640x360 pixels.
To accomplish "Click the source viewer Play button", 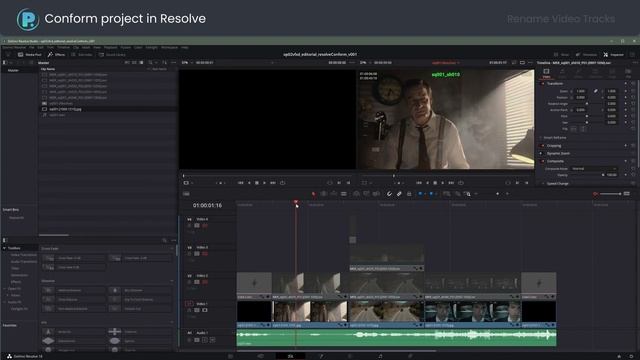I will click(264, 183).
